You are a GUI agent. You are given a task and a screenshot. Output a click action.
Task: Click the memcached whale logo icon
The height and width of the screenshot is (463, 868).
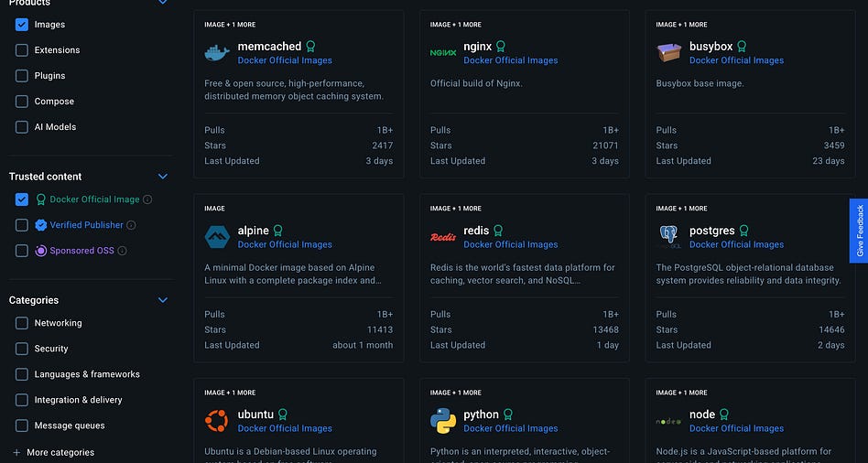coord(217,52)
